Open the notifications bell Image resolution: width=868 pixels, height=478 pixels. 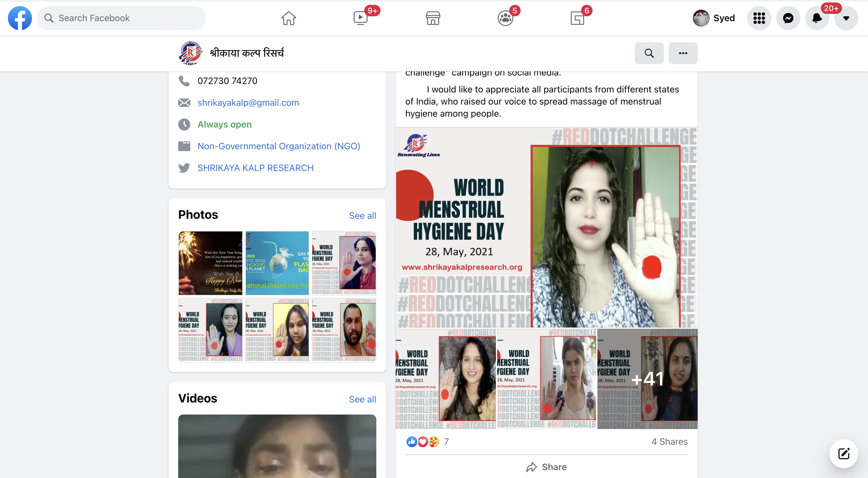(x=817, y=18)
